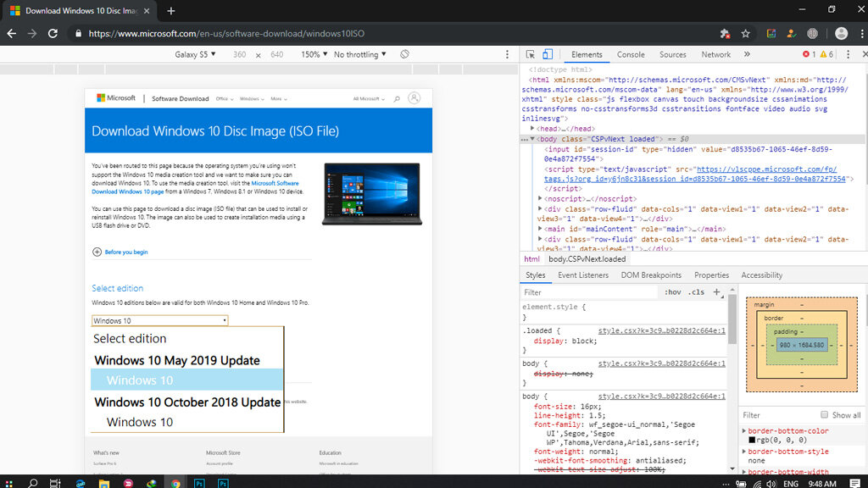This screenshot has height=488, width=868.
Task: Click the gray hexagon extension icon
Action: [812, 34]
